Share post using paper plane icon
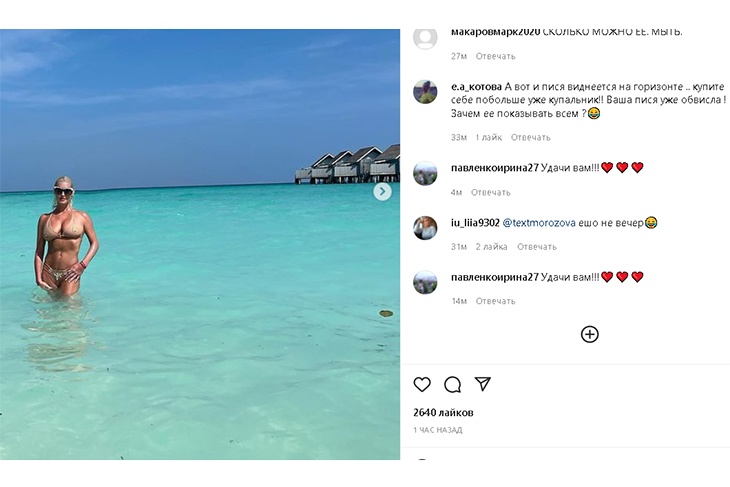This screenshot has height=487, width=730. 482,384
